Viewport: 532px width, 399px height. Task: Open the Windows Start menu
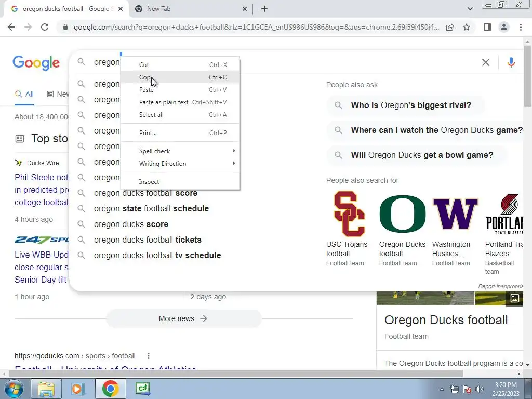point(14,389)
